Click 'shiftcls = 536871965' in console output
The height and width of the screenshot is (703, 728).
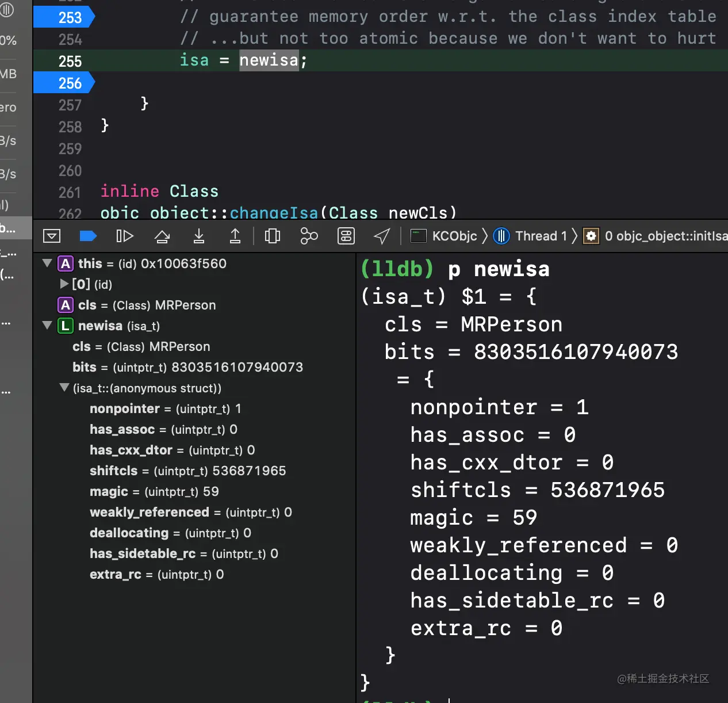537,490
